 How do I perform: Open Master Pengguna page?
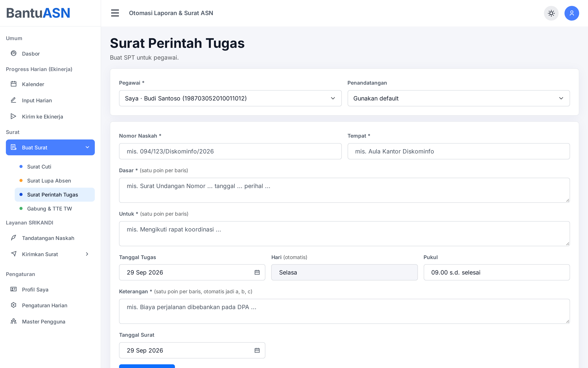tap(50, 321)
